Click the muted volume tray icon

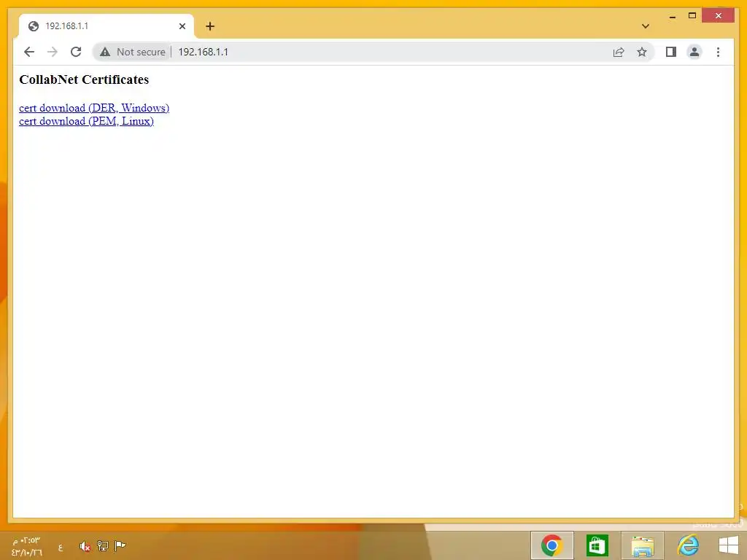click(85, 546)
